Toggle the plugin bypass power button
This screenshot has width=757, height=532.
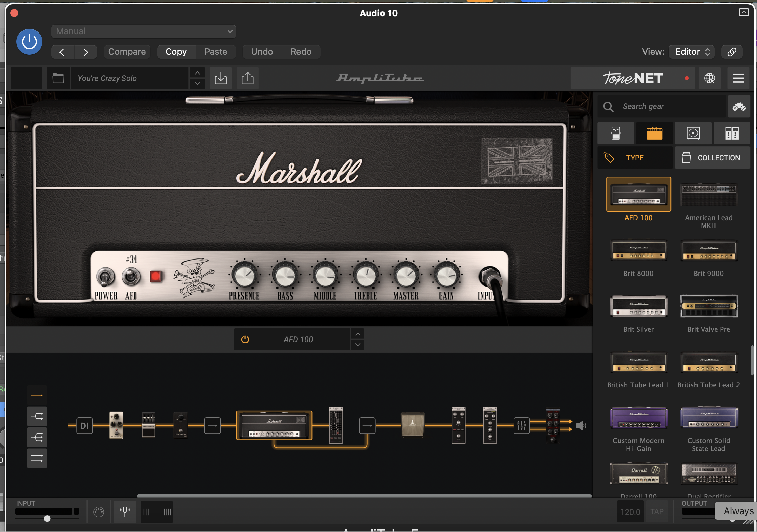point(29,42)
